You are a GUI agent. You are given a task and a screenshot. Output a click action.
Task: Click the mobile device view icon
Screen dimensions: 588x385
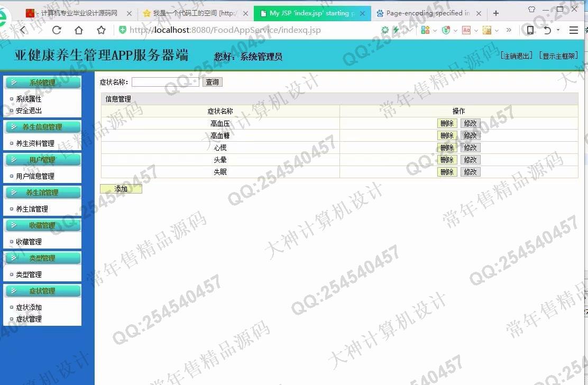coord(530,30)
